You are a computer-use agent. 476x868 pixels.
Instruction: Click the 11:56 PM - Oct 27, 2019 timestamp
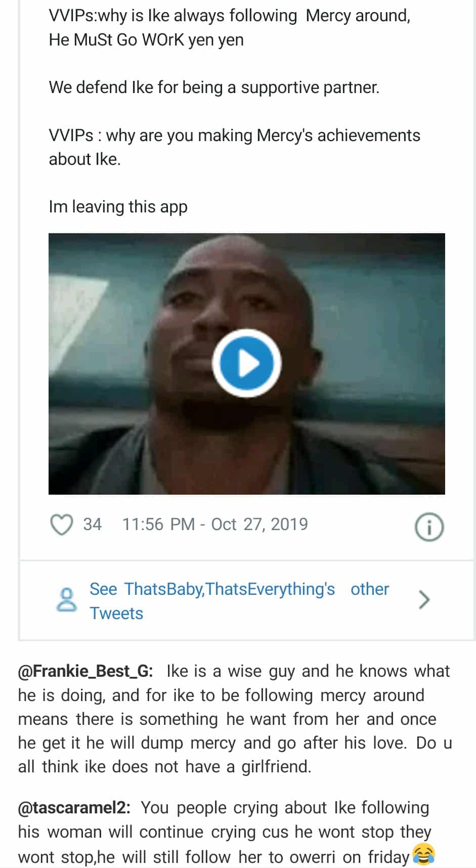click(215, 525)
